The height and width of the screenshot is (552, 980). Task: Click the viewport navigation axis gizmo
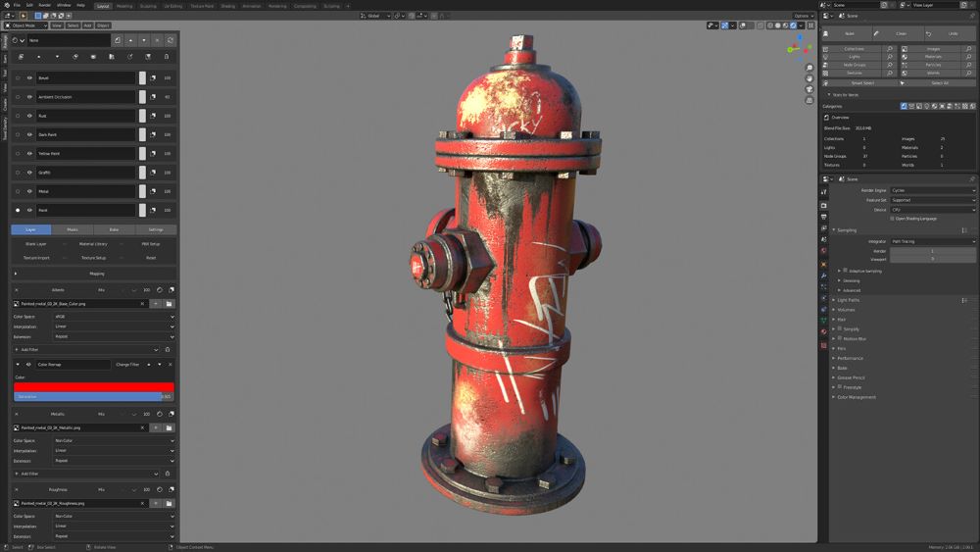tap(799, 48)
